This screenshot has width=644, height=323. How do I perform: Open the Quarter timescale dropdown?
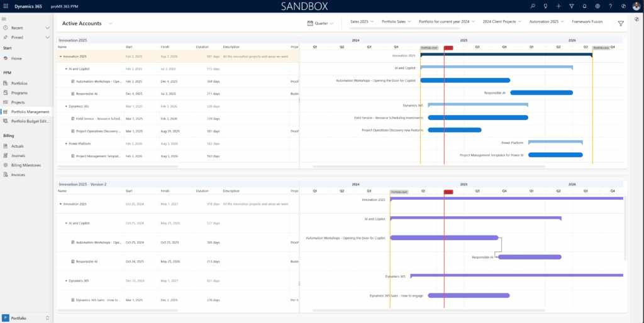[x=320, y=23]
